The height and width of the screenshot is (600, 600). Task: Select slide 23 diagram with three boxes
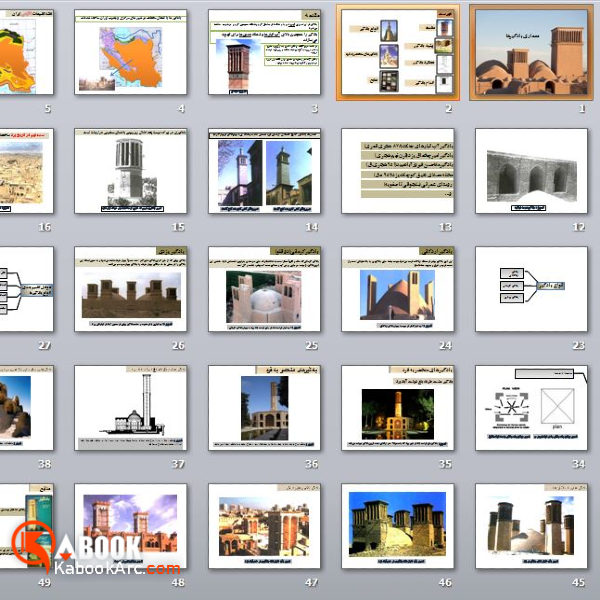(531, 289)
